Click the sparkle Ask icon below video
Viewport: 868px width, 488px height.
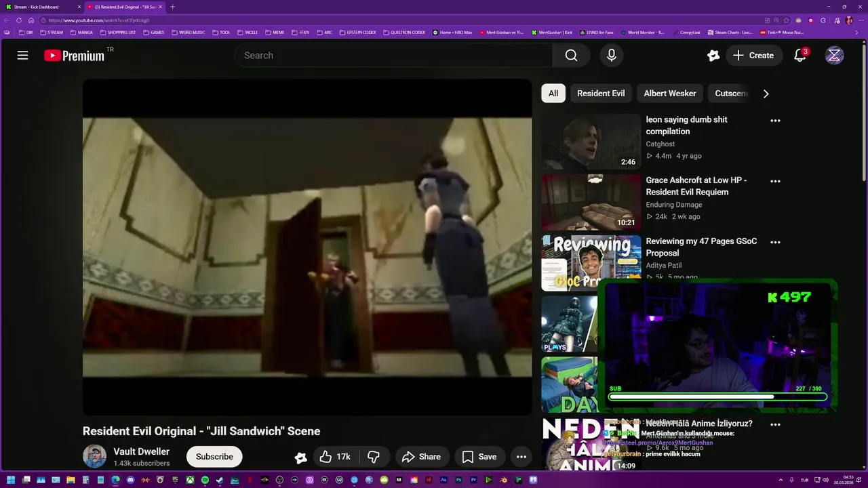[x=300, y=457]
